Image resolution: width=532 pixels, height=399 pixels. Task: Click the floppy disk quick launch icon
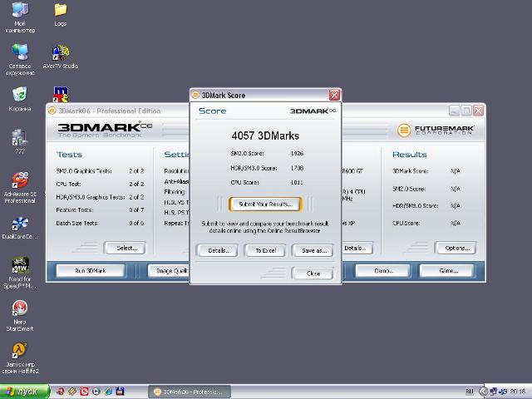[120, 392]
